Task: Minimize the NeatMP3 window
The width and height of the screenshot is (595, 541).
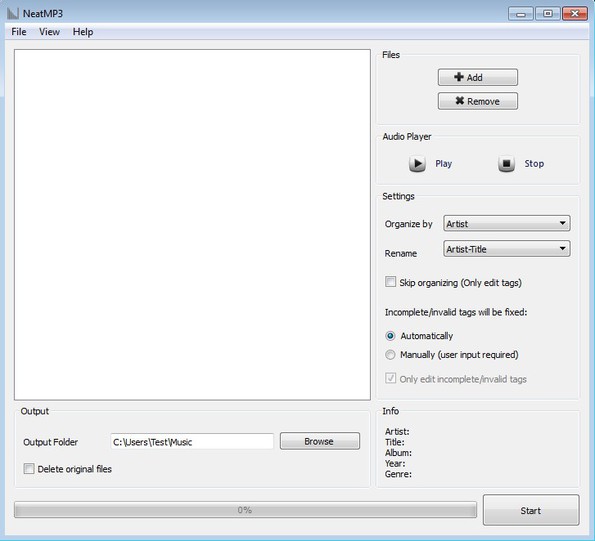Action: click(521, 14)
